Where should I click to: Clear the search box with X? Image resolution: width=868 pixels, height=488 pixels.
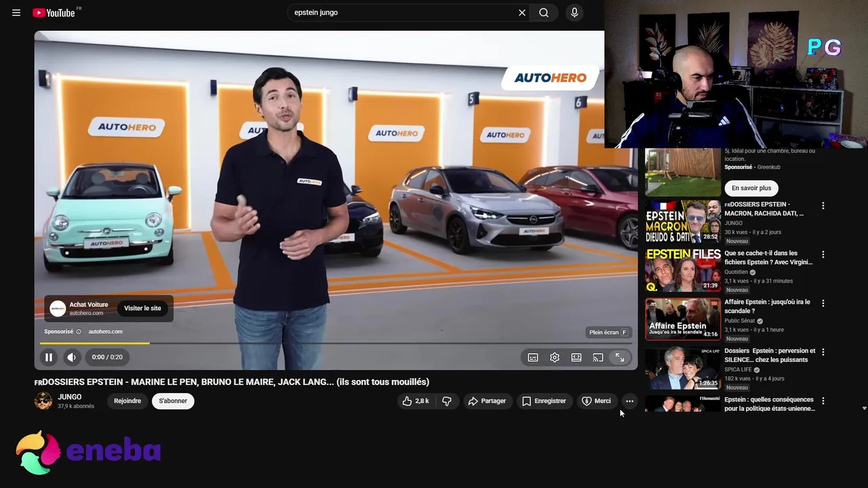[522, 12]
